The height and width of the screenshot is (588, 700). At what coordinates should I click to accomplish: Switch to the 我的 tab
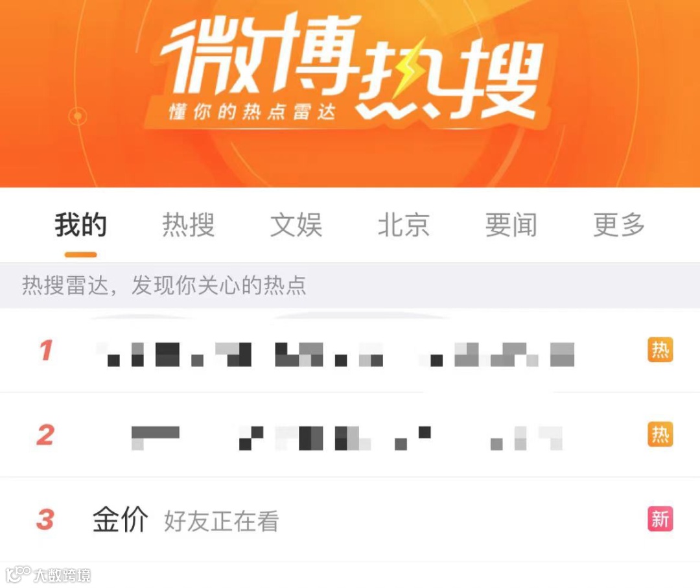pyautogui.click(x=81, y=224)
